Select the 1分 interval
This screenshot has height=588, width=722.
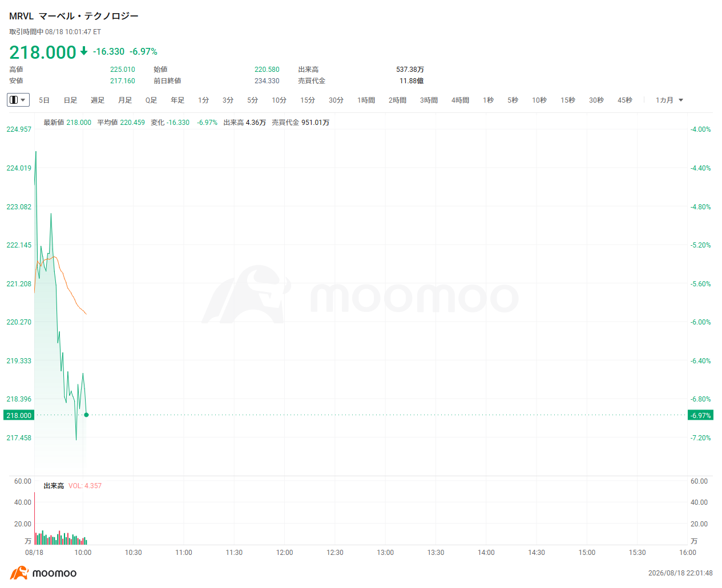point(204,100)
